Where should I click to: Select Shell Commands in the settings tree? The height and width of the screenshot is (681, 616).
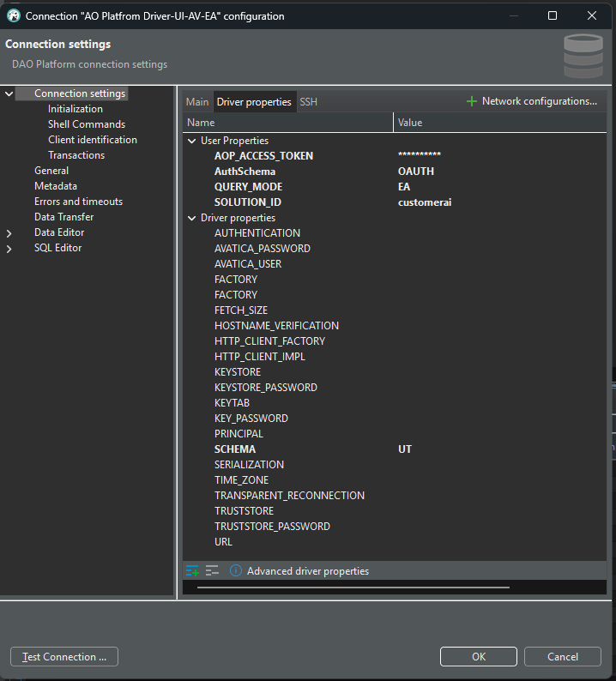[86, 124]
